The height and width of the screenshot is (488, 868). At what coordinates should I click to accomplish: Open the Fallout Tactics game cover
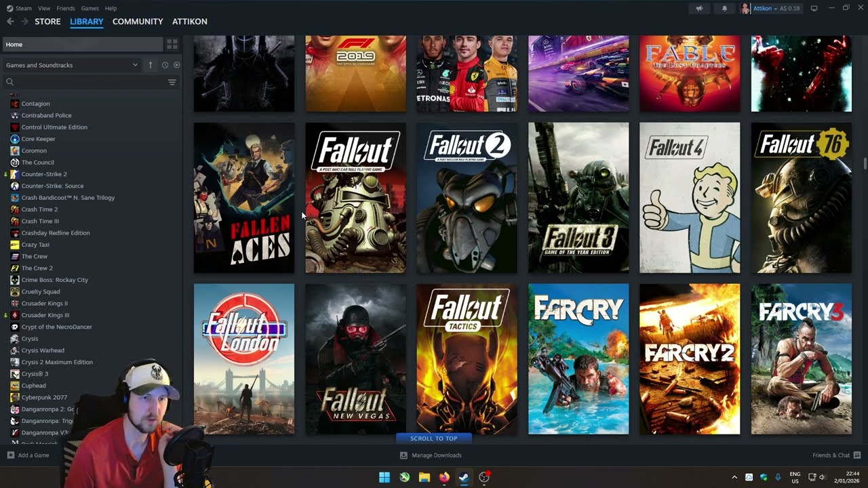click(x=467, y=359)
